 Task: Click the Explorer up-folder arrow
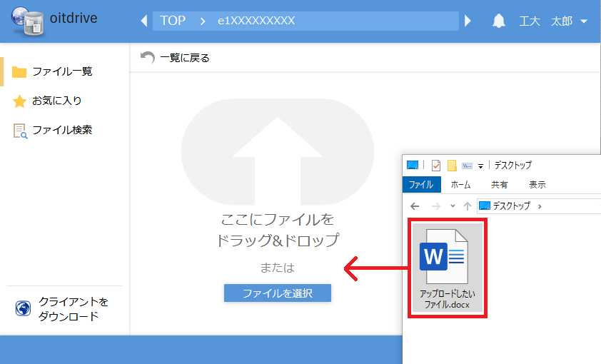tap(467, 206)
